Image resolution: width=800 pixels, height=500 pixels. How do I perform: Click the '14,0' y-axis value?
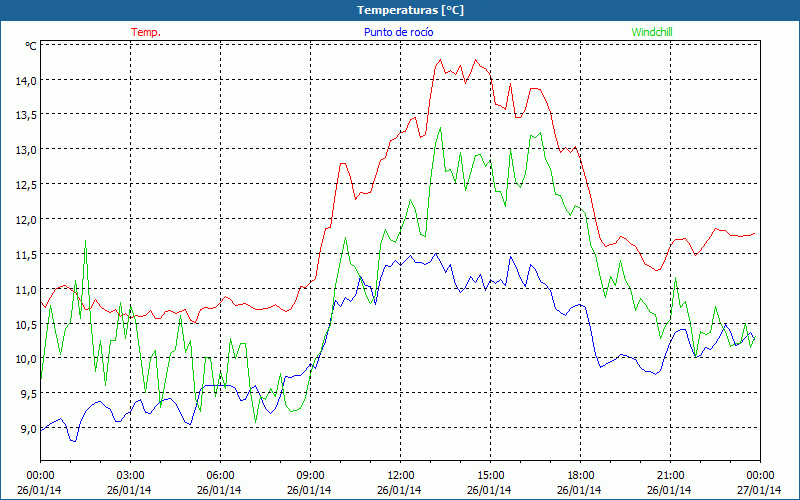(x=27, y=81)
